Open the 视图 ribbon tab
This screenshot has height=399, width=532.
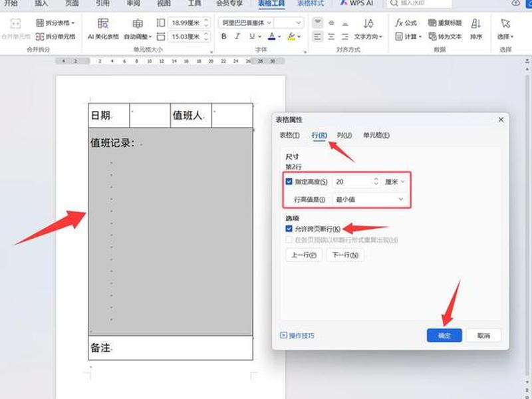click(x=164, y=3)
